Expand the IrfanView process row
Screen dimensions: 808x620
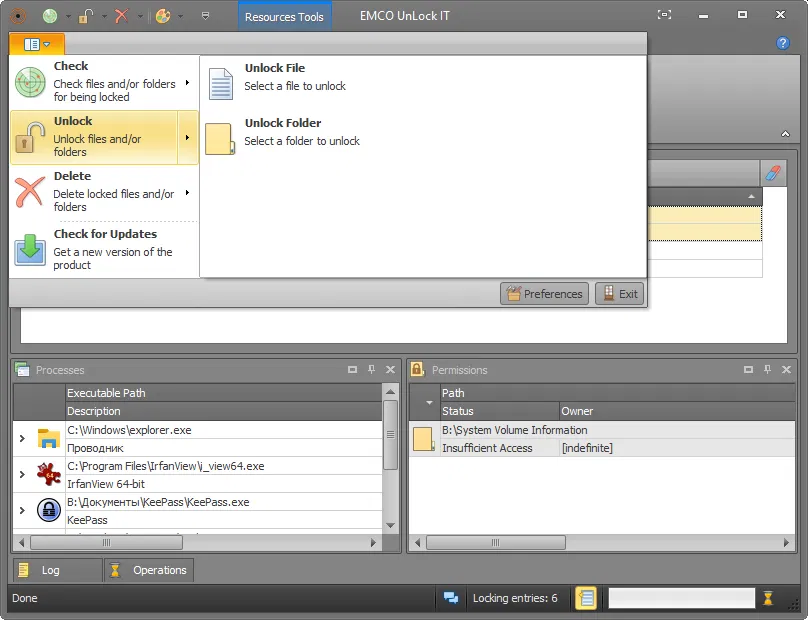click(x=22, y=474)
